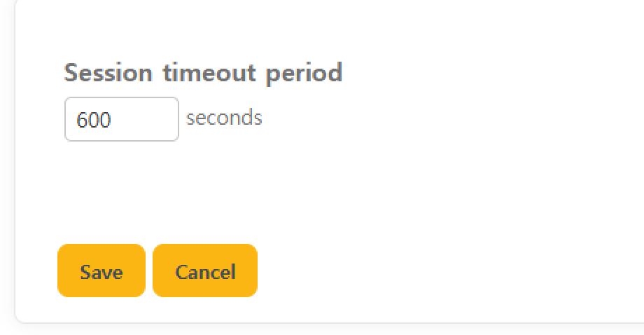
Task: Place cursor in the timeout seconds box
Action: 122,119
